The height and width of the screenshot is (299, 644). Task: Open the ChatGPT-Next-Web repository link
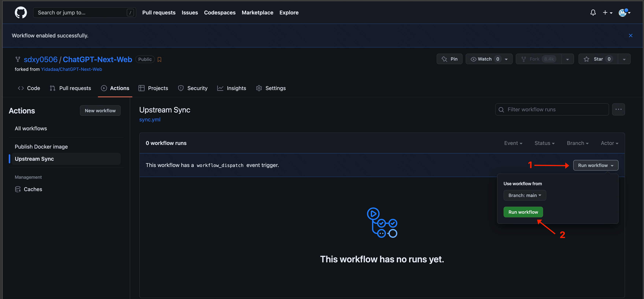pyautogui.click(x=97, y=59)
